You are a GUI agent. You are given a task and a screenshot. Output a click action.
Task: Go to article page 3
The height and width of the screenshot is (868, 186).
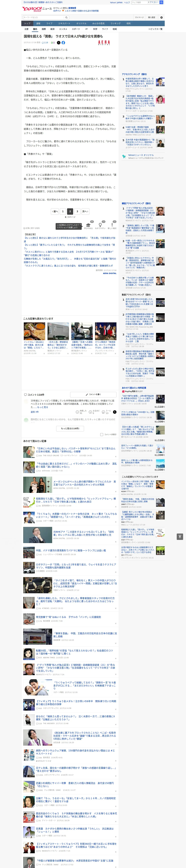click(x=77, y=212)
